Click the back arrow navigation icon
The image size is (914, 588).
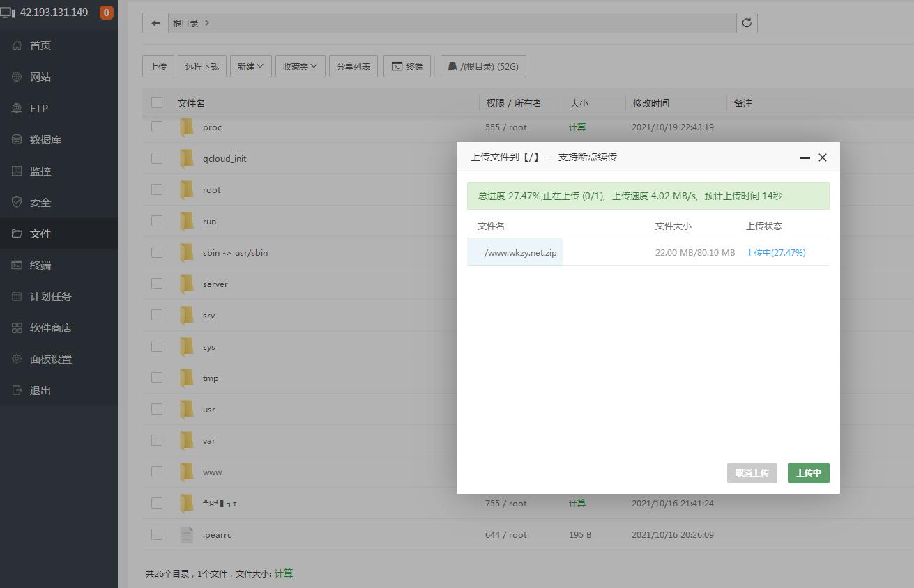tap(155, 23)
